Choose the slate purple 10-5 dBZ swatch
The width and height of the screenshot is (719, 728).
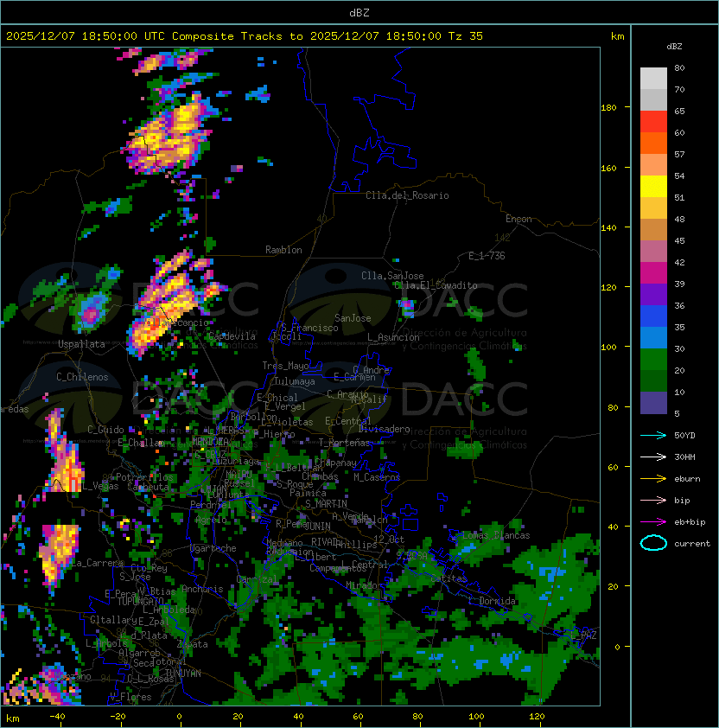[x=653, y=403]
